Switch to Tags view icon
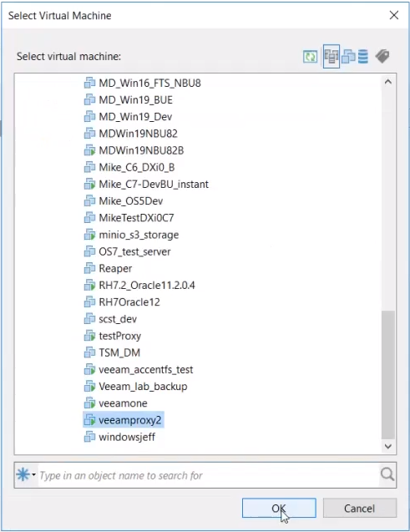 382,56
